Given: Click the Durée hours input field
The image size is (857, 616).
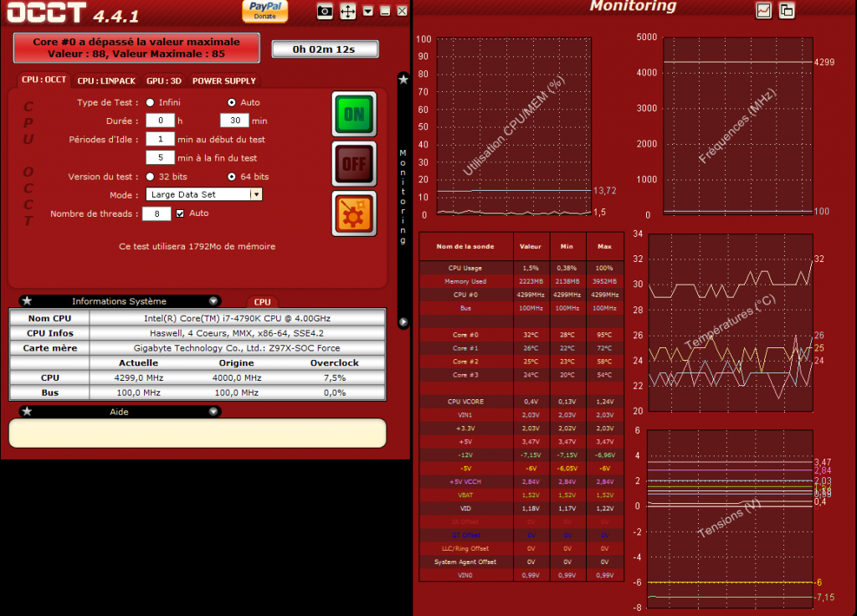Looking at the screenshot, I should [160, 121].
